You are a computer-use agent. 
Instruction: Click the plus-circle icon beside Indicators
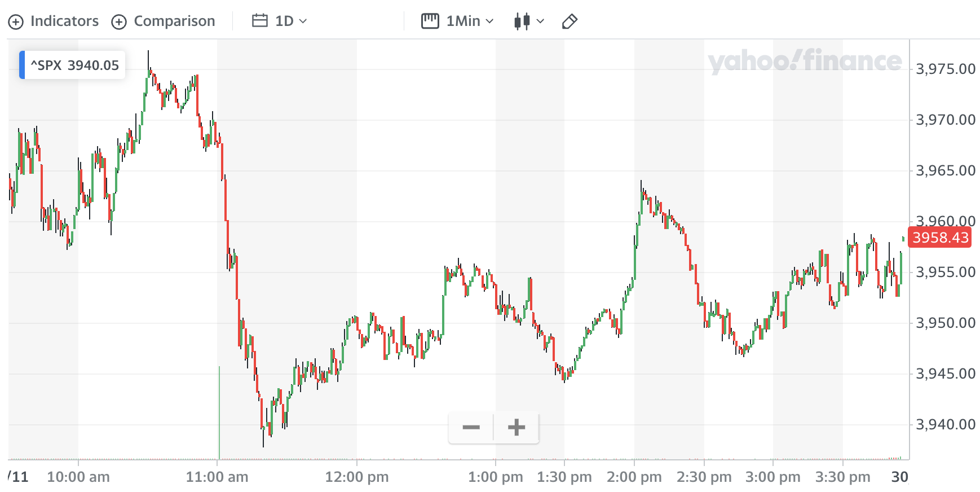pyautogui.click(x=16, y=22)
